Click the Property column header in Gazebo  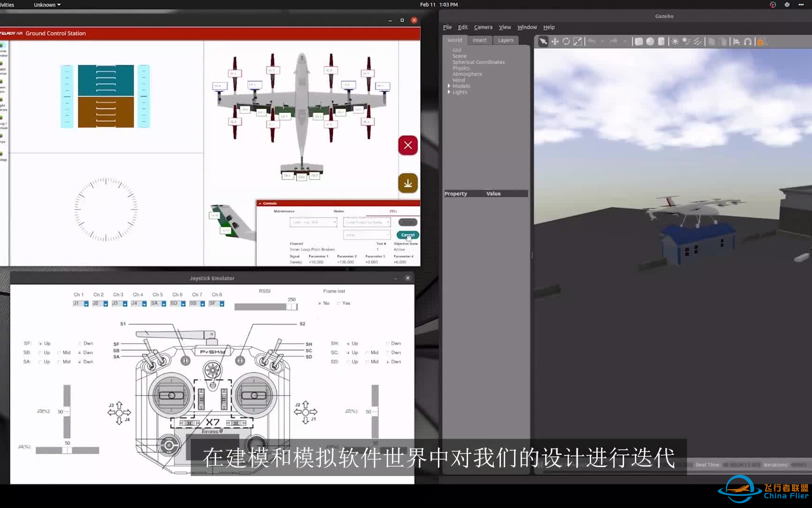[x=456, y=194]
